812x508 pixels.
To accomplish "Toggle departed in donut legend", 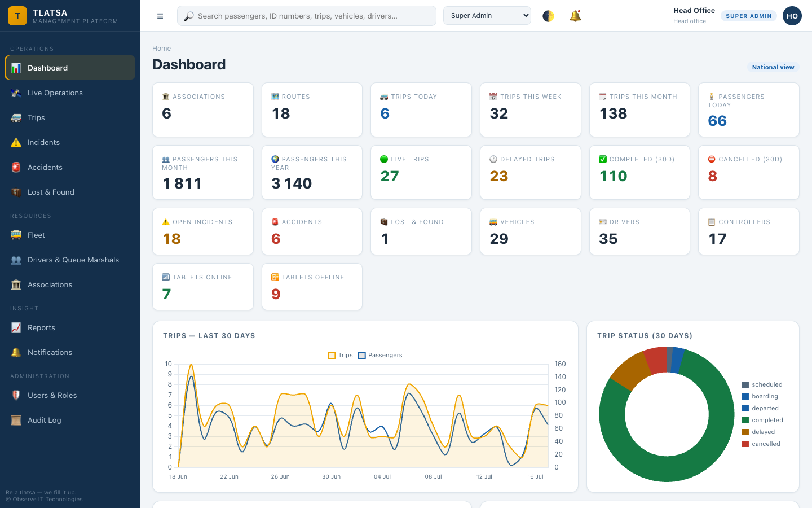I will (x=761, y=408).
